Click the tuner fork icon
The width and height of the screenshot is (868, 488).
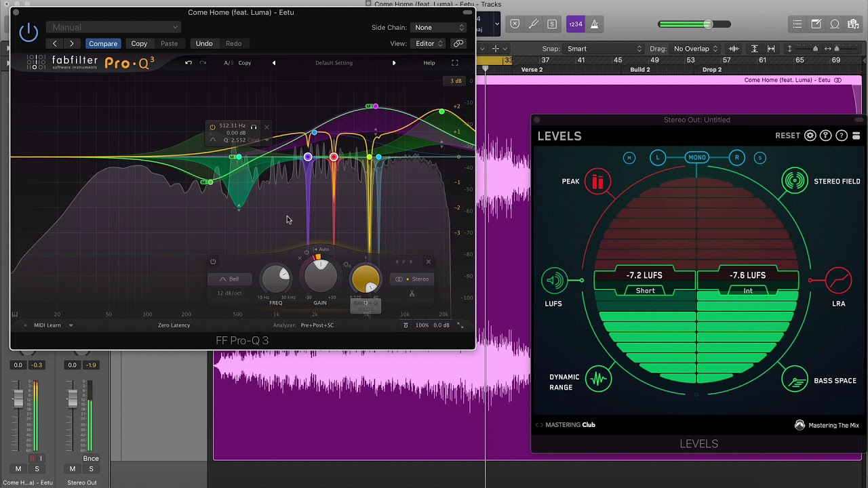[534, 24]
